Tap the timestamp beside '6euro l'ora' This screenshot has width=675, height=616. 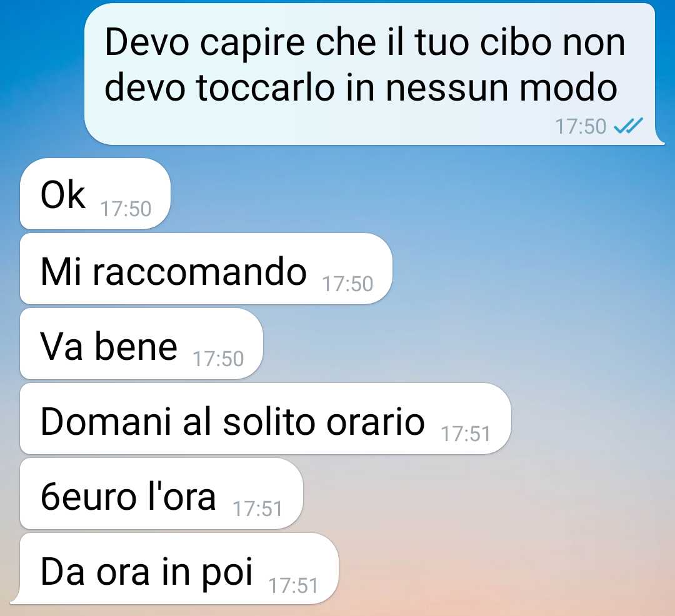pos(257,509)
